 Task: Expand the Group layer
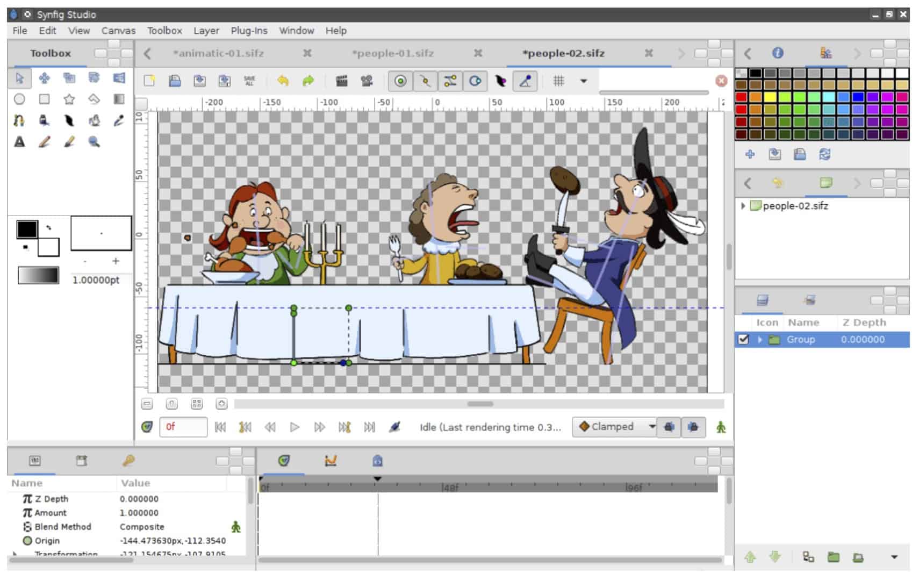pos(759,340)
